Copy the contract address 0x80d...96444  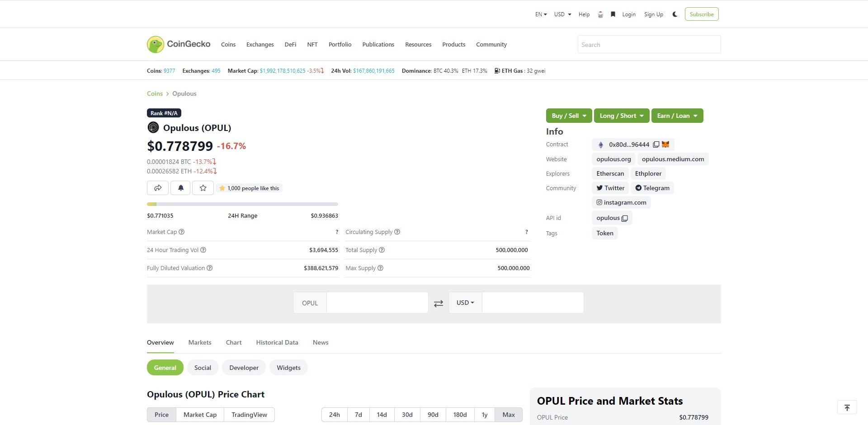coord(656,144)
